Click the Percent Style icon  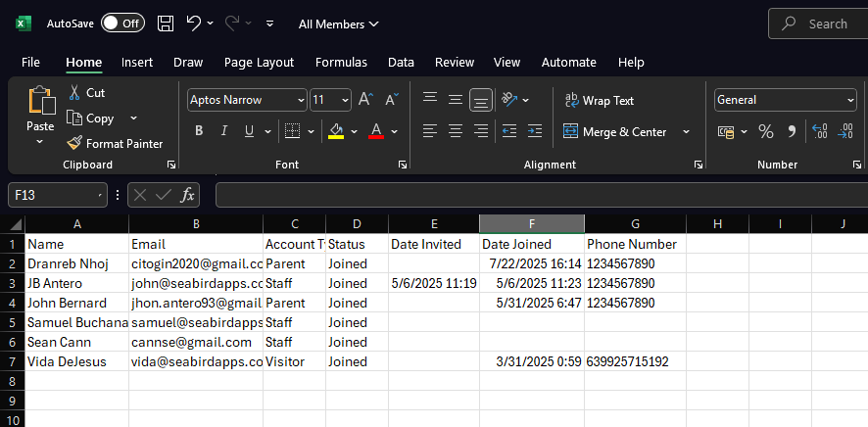[x=766, y=131]
